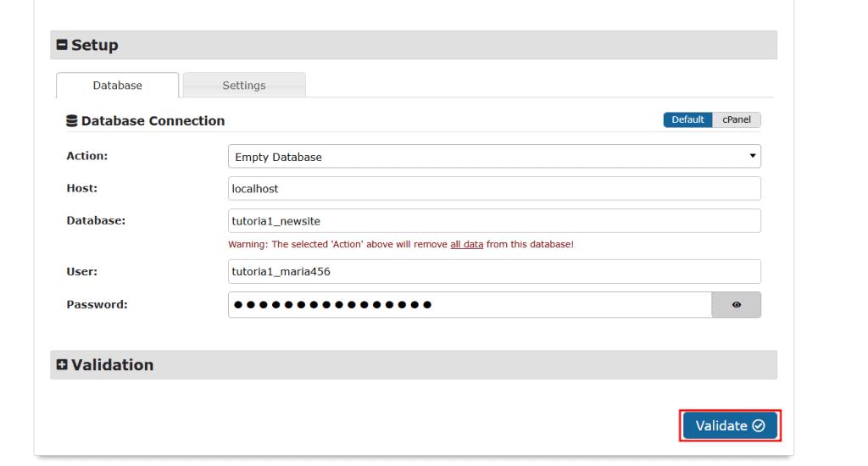Show password with the eye icon
The width and height of the screenshot is (868, 466).
(737, 304)
